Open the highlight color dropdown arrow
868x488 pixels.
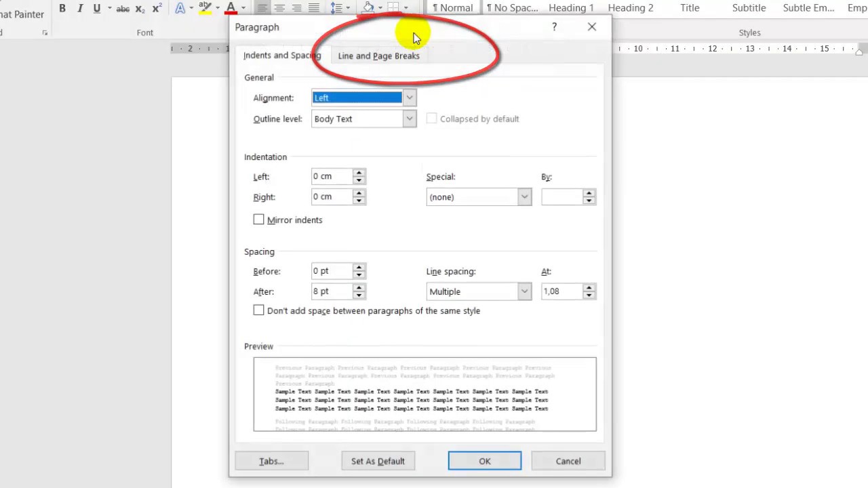[218, 8]
